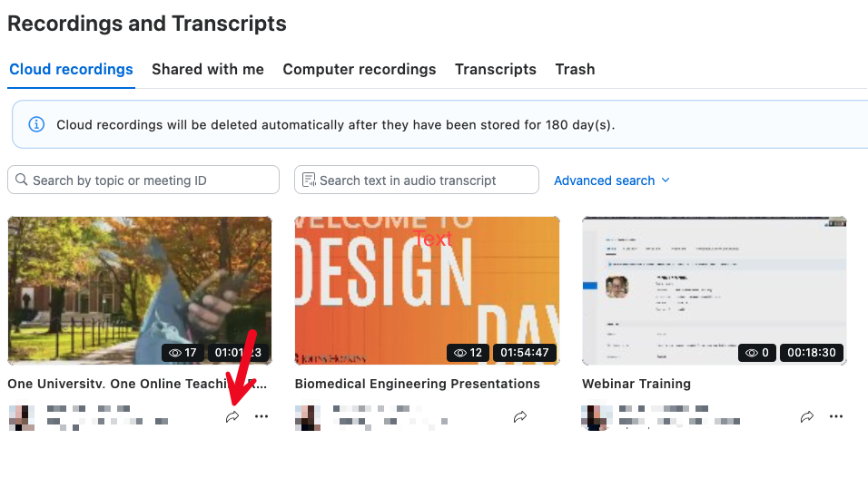Switch to Shared with me tab
Screen dimensions: 868x478
[x=208, y=69]
